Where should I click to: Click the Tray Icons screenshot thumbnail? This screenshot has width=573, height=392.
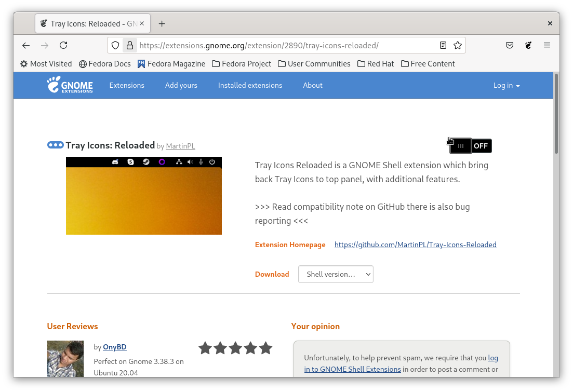coord(144,196)
